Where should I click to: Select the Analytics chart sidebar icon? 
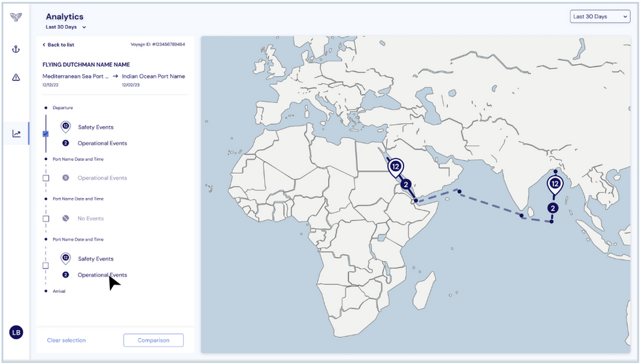click(x=16, y=134)
